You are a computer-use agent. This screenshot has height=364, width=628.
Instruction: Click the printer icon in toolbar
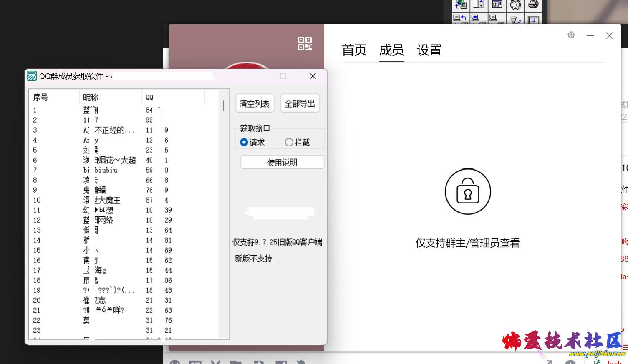coord(533,5)
